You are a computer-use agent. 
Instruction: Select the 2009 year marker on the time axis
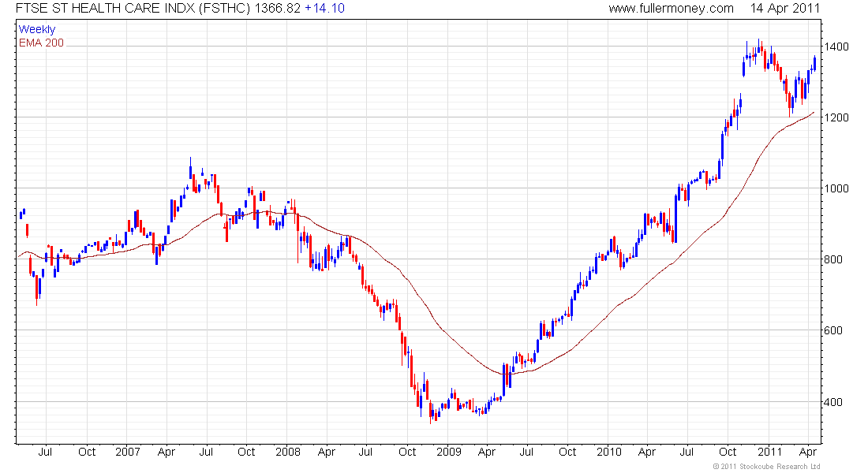(x=448, y=453)
